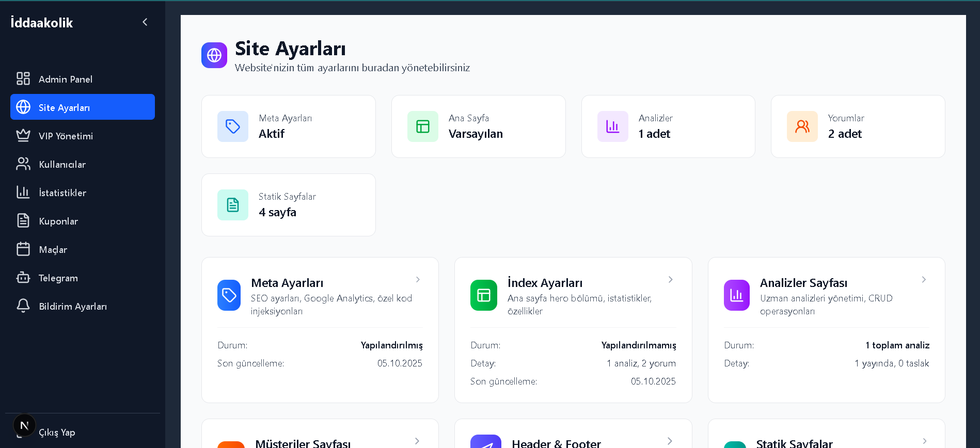Click the purple globe icon beside page title

[x=214, y=55]
